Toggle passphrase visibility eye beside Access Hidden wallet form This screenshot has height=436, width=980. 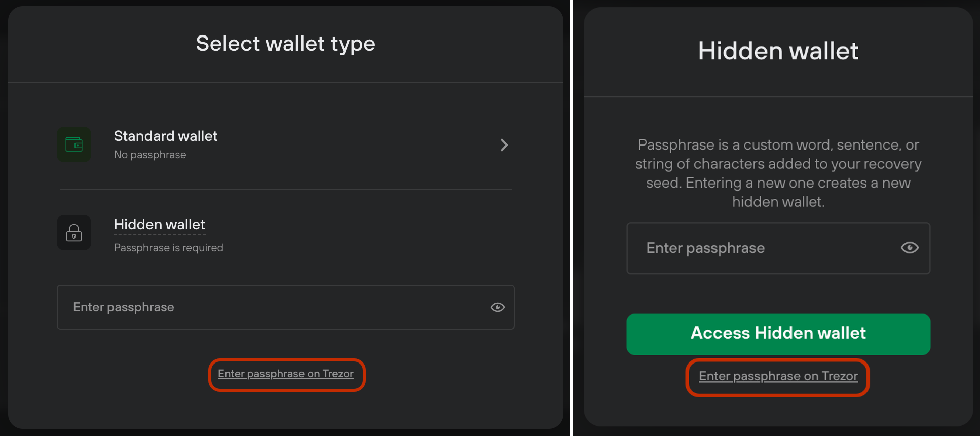coord(910,248)
